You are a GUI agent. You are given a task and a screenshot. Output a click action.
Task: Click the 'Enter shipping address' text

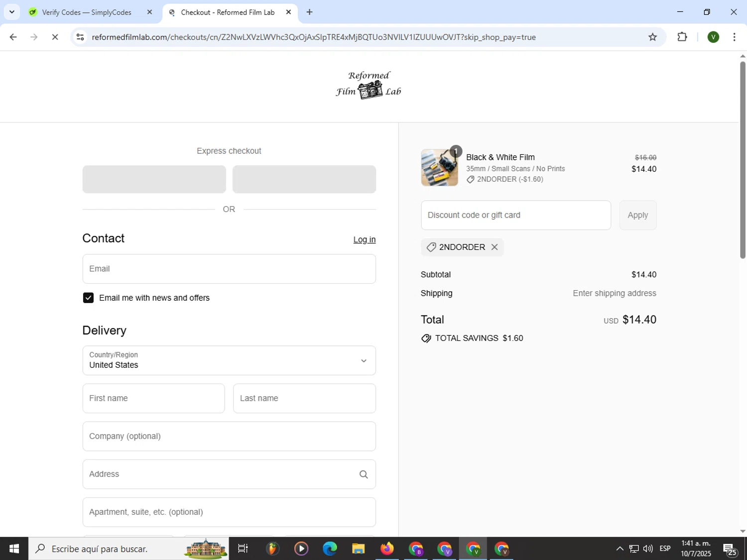(x=615, y=293)
